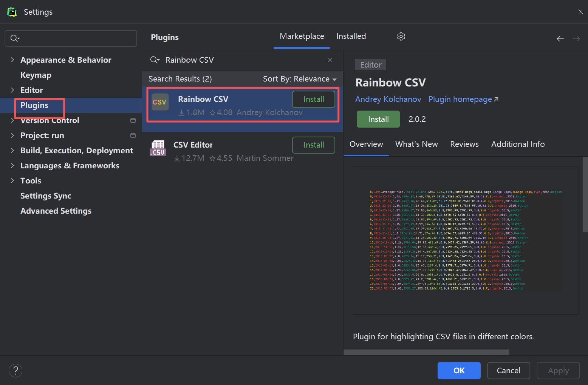Switch to the Installed tab

[351, 36]
